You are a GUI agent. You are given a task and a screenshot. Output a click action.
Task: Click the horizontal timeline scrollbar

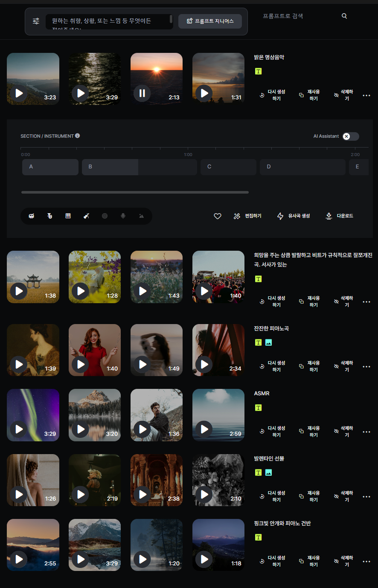(x=135, y=192)
